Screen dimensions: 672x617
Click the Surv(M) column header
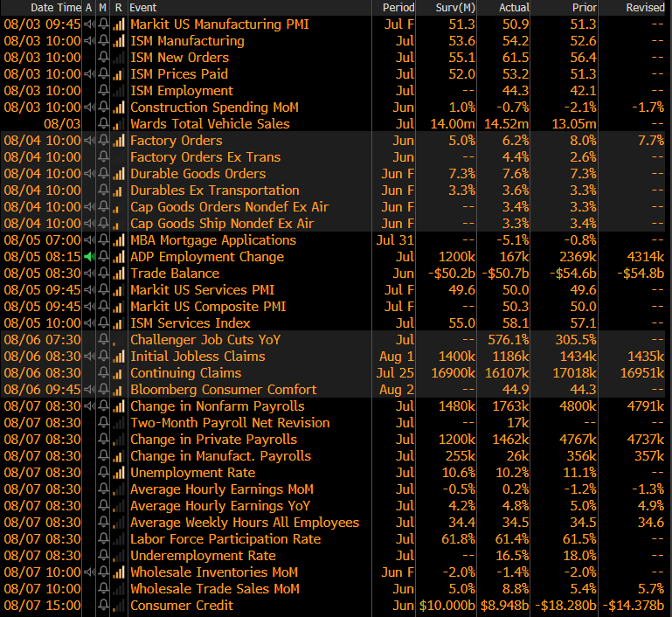pos(455,8)
